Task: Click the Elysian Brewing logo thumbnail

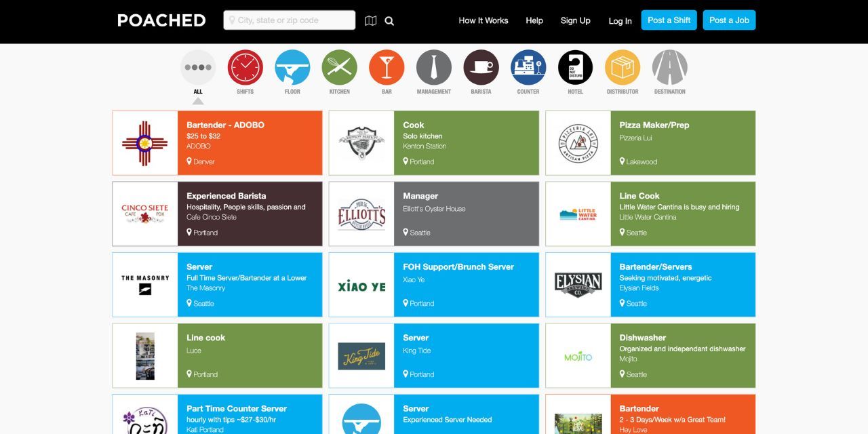Action: coord(578,285)
